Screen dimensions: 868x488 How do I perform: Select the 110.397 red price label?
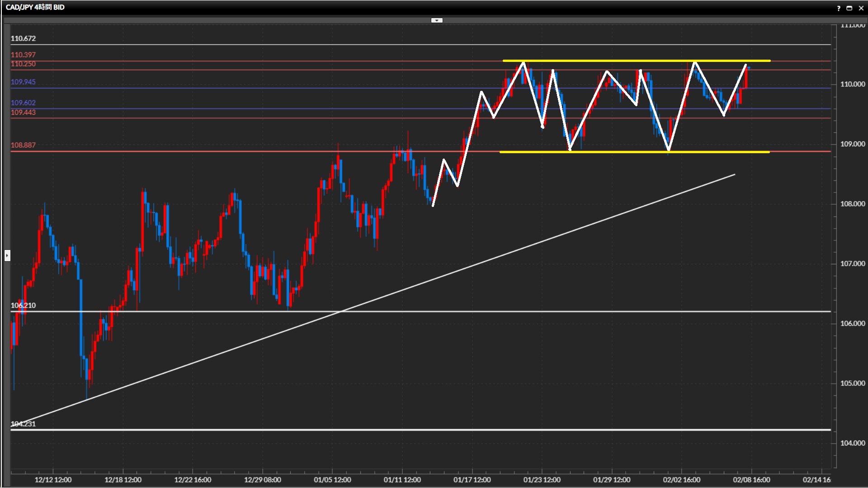(x=23, y=55)
